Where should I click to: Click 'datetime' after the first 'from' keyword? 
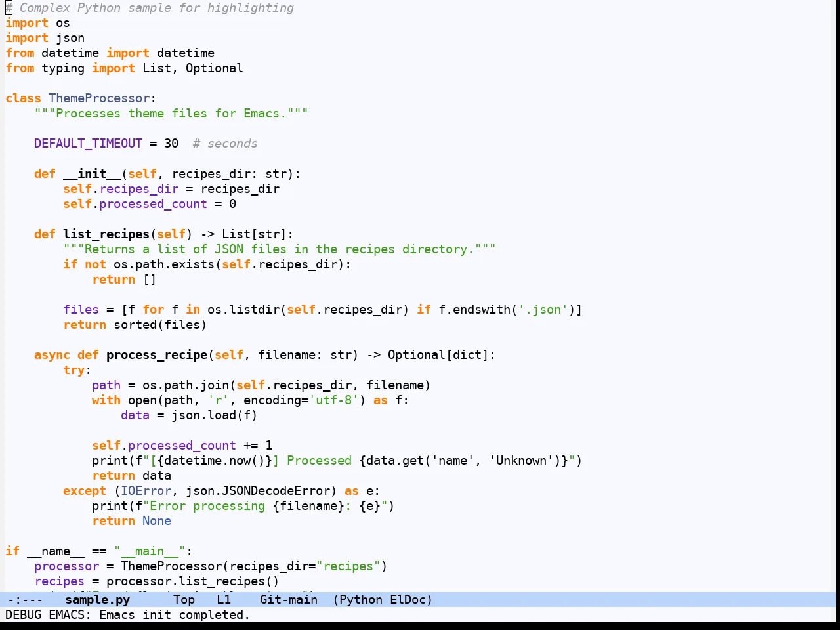pos(70,53)
